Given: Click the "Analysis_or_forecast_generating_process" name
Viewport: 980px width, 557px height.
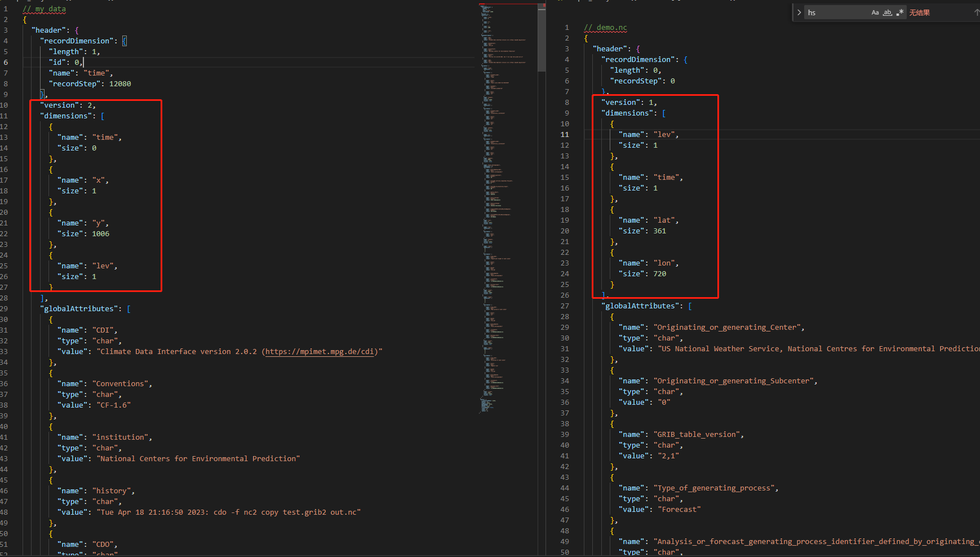Looking at the screenshot, I should pos(817,542).
